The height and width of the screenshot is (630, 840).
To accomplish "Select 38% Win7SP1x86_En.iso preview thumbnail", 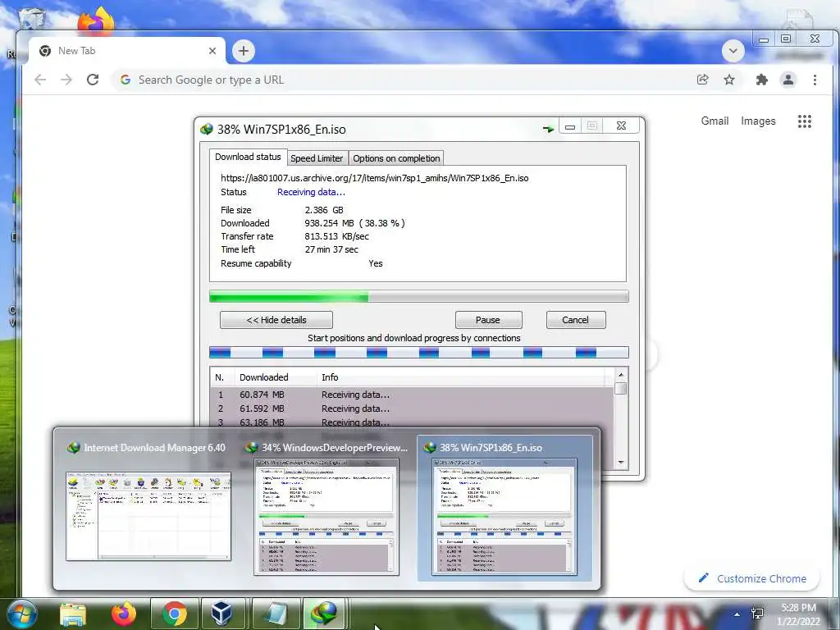I will point(504,508).
